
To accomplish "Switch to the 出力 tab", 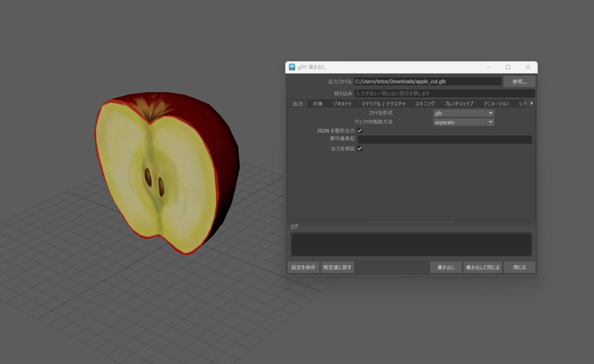I will [298, 104].
